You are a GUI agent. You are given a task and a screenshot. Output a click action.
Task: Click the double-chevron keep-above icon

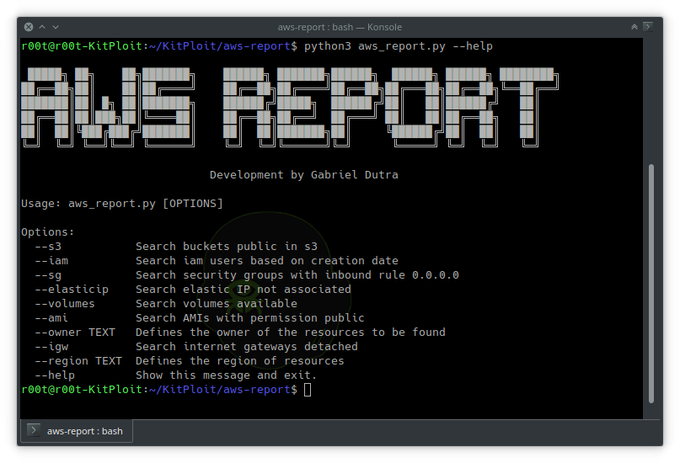click(634, 27)
